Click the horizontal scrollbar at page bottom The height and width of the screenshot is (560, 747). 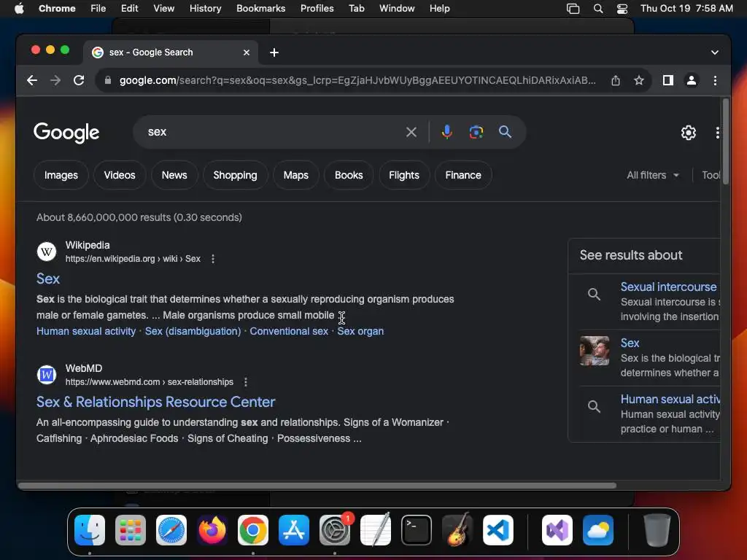(317, 486)
